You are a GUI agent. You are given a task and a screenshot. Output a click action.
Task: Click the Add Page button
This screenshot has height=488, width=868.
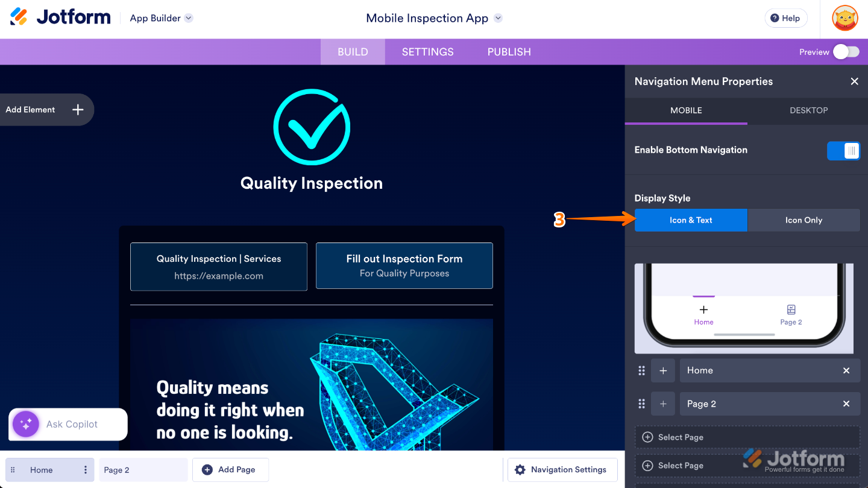point(230,469)
